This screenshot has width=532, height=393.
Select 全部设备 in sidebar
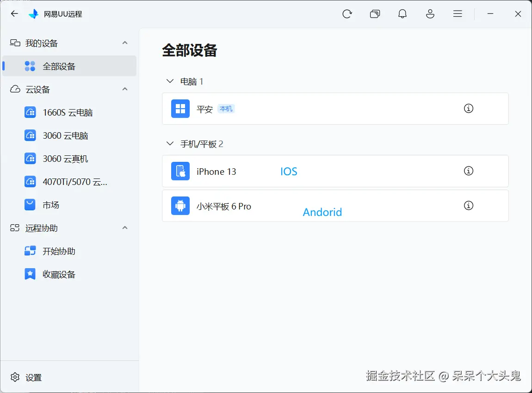click(69, 66)
